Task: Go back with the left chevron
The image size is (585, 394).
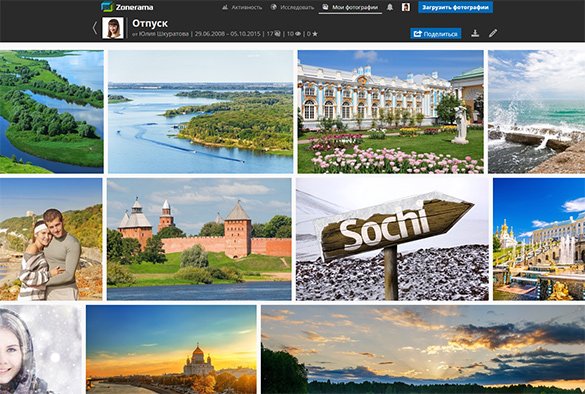Action: click(95, 28)
